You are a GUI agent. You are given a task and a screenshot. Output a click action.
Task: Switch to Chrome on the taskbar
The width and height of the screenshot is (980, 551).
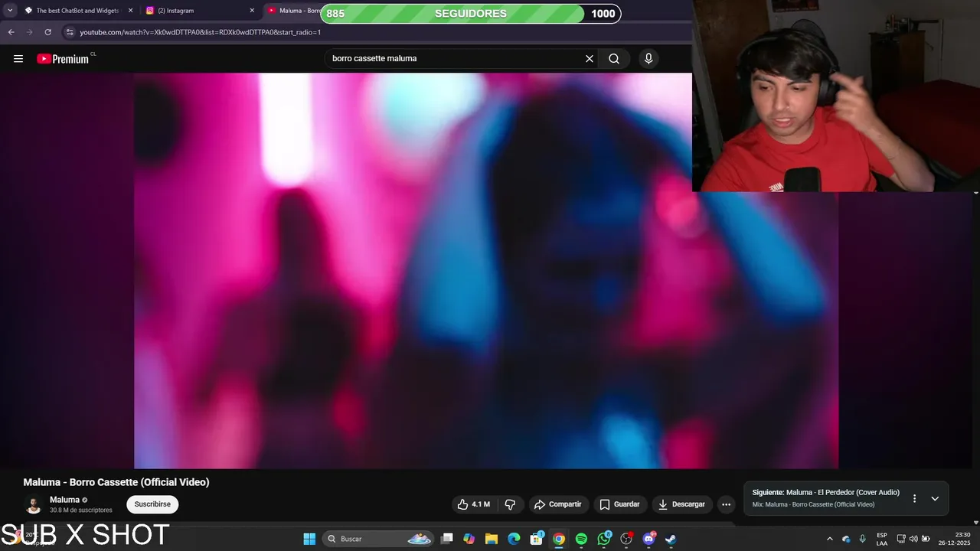[x=559, y=539]
